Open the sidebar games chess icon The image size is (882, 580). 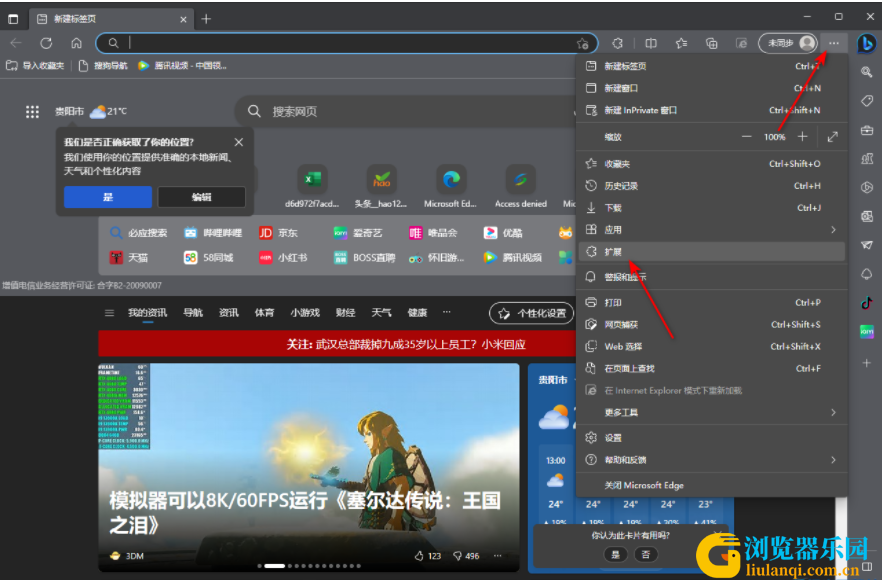point(867,159)
